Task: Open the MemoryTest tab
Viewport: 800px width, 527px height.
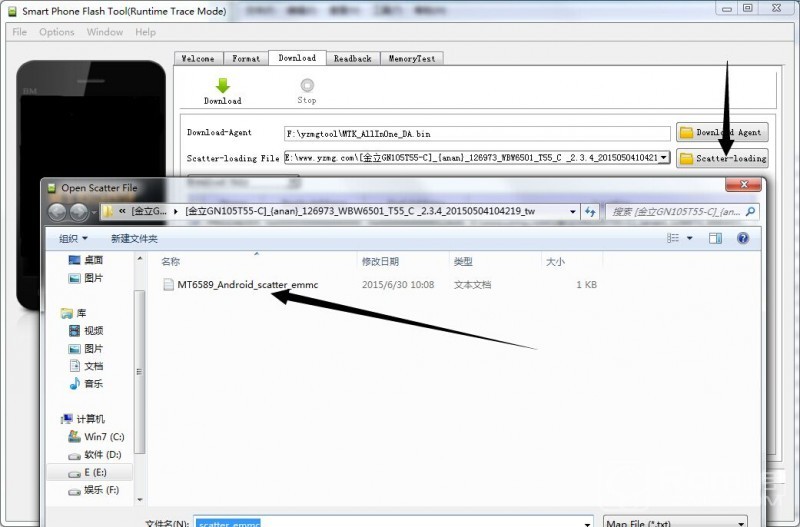Action: pos(412,59)
